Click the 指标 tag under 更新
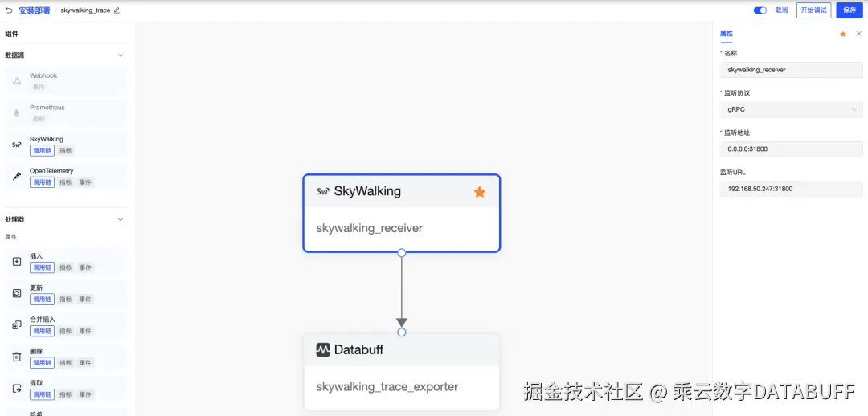 (x=65, y=300)
